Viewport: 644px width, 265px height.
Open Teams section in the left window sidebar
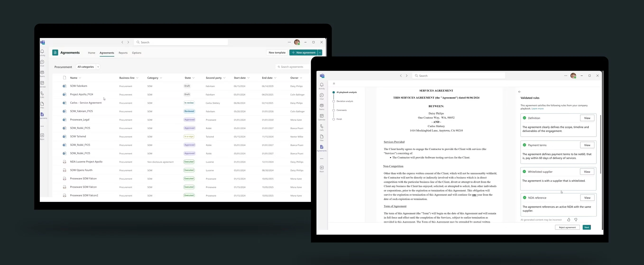pos(42,74)
